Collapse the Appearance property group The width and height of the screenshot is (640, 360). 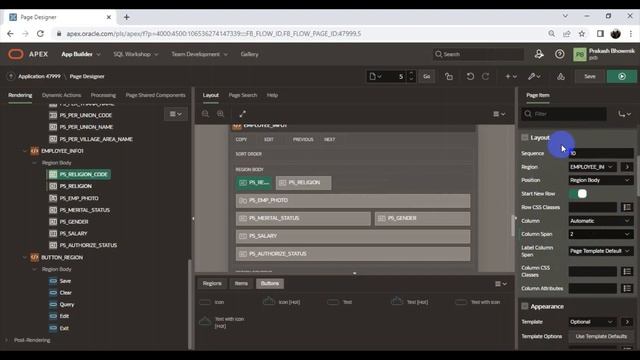coord(525,306)
